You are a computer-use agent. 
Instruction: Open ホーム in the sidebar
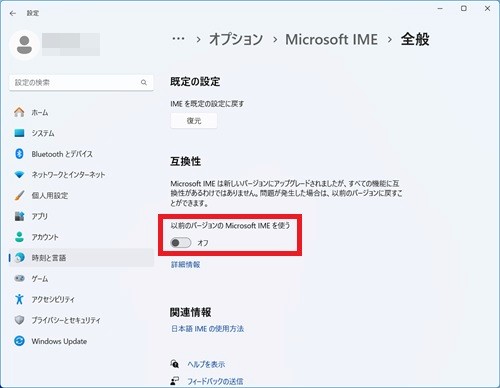(x=81, y=112)
